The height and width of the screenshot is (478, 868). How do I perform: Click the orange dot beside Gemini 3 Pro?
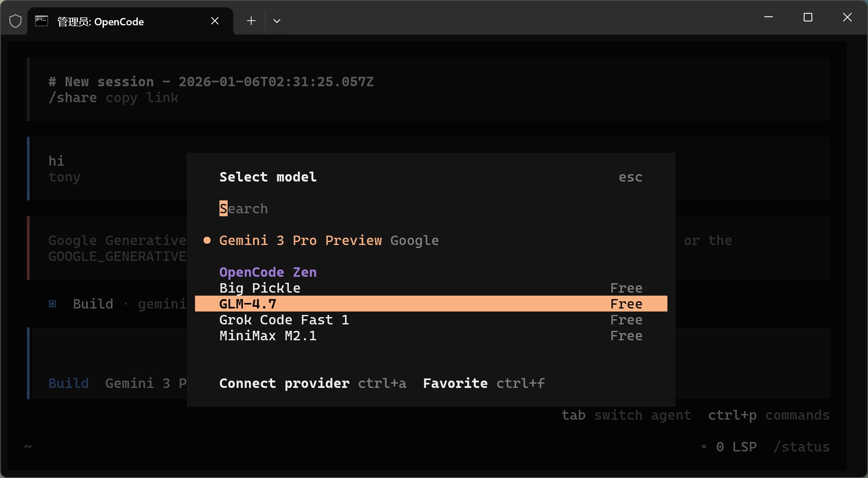click(207, 240)
